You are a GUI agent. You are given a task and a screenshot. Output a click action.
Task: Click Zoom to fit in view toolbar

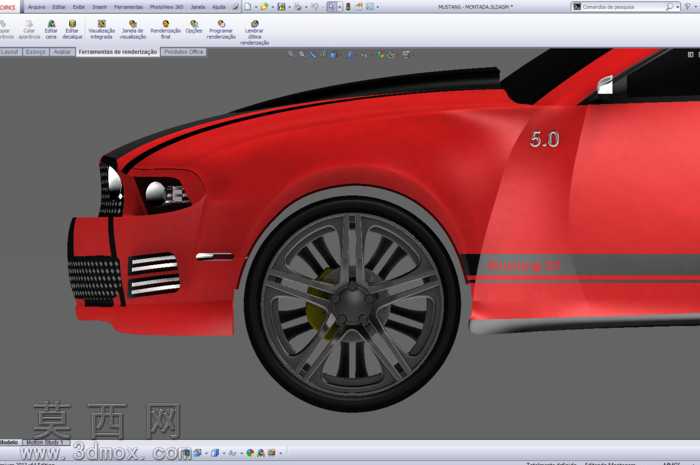pos(291,54)
